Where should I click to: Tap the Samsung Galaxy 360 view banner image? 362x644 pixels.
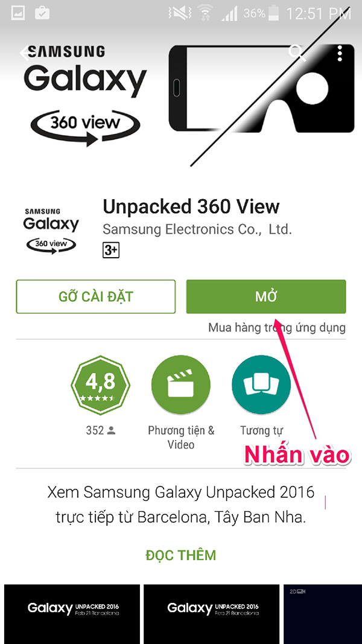181,95
